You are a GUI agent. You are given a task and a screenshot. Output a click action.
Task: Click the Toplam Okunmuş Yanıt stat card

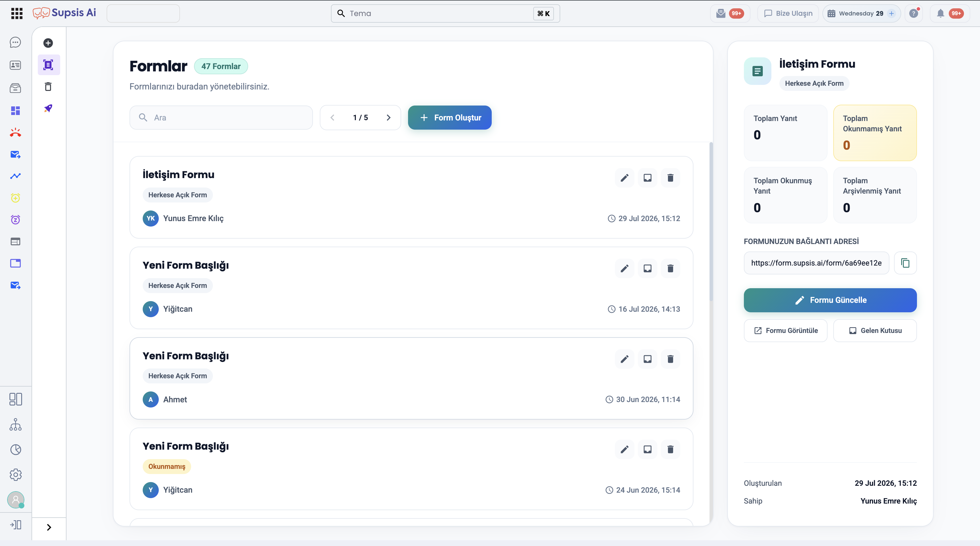(786, 195)
